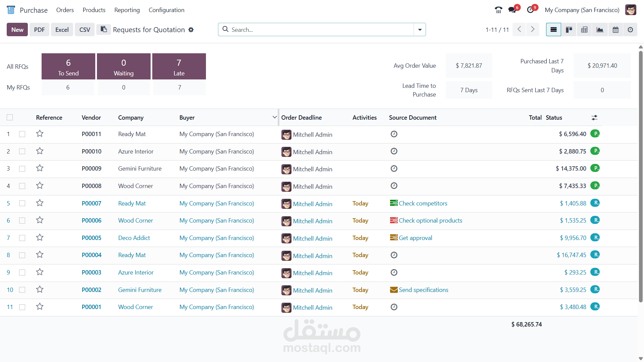644x362 pixels.
Task: Open the Activity view icon
Action: click(630, 30)
